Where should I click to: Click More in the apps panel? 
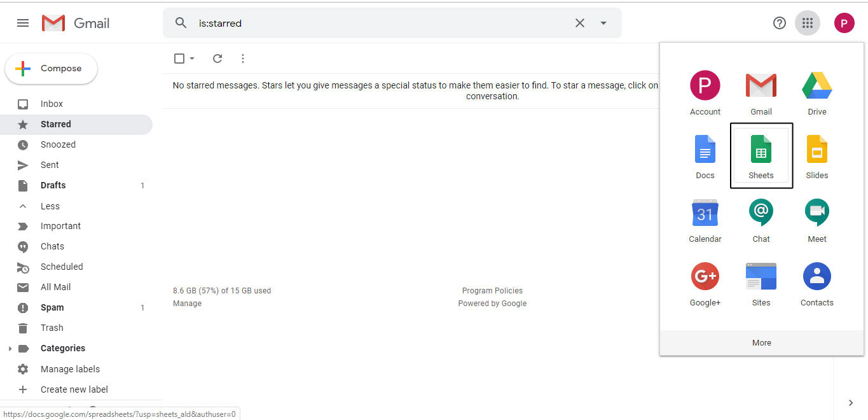tap(762, 342)
